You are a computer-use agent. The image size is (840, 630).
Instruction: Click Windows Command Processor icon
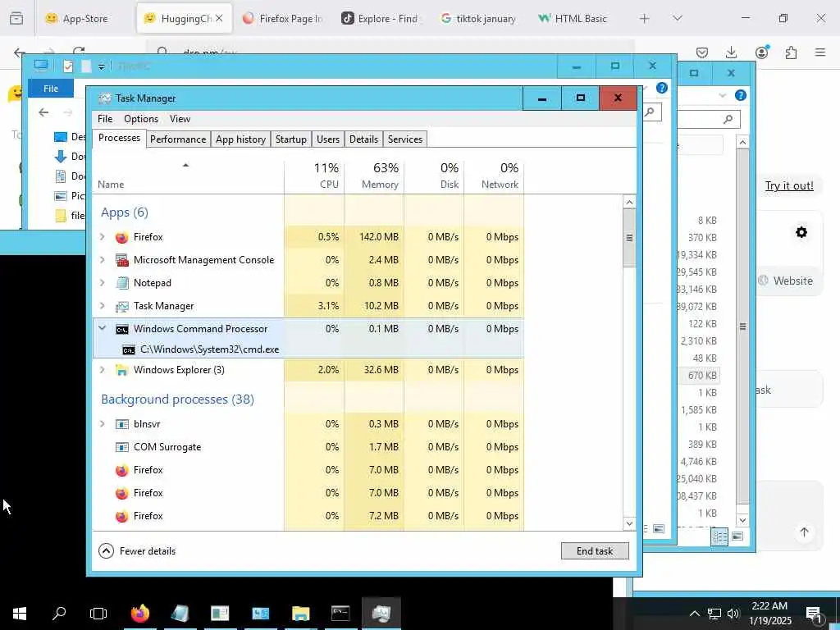122,329
